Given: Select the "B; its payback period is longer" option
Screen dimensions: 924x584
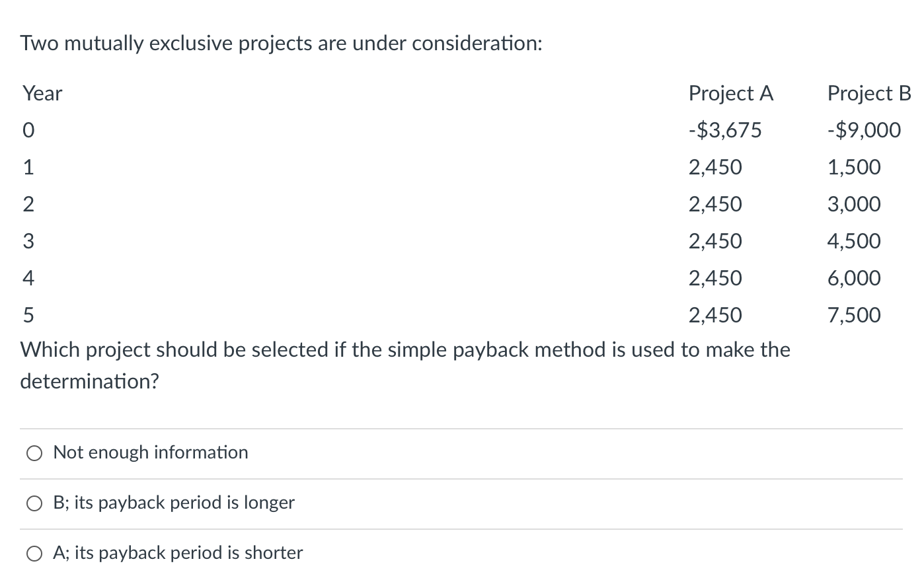Looking at the screenshot, I should click(x=34, y=503).
